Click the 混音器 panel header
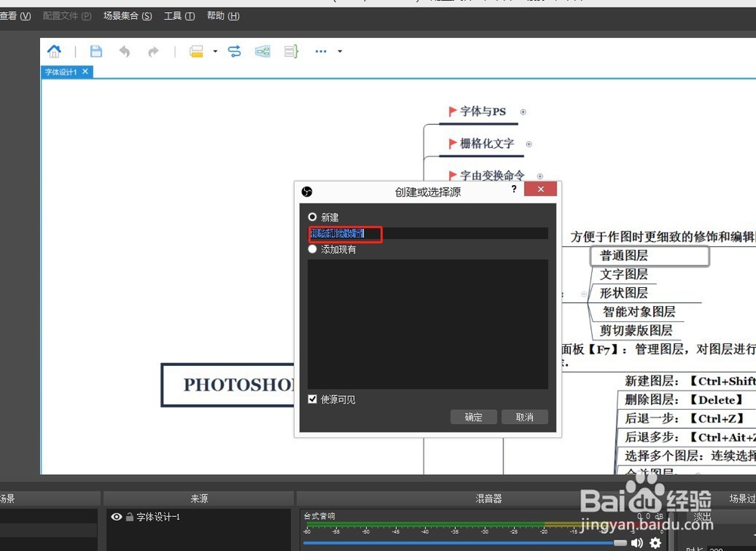Image resolution: width=756 pixels, height=551 pixels. pyautogui.click(x=488, y=498)
